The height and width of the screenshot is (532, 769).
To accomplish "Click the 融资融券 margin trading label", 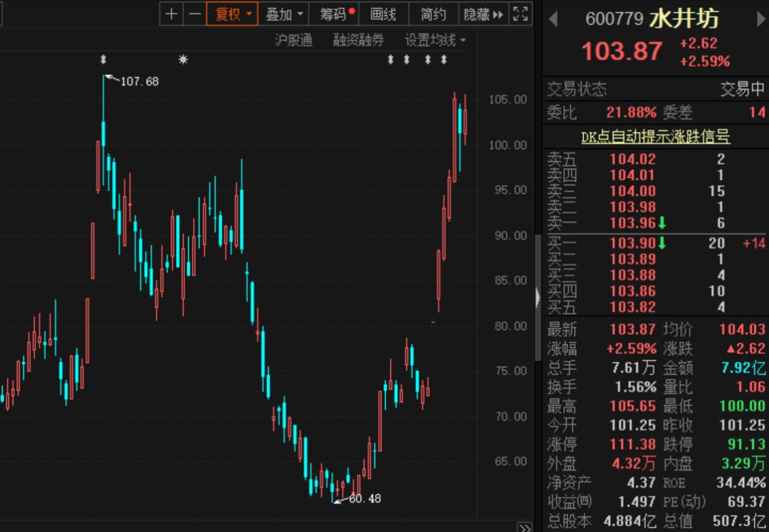I will click(358, 40).
